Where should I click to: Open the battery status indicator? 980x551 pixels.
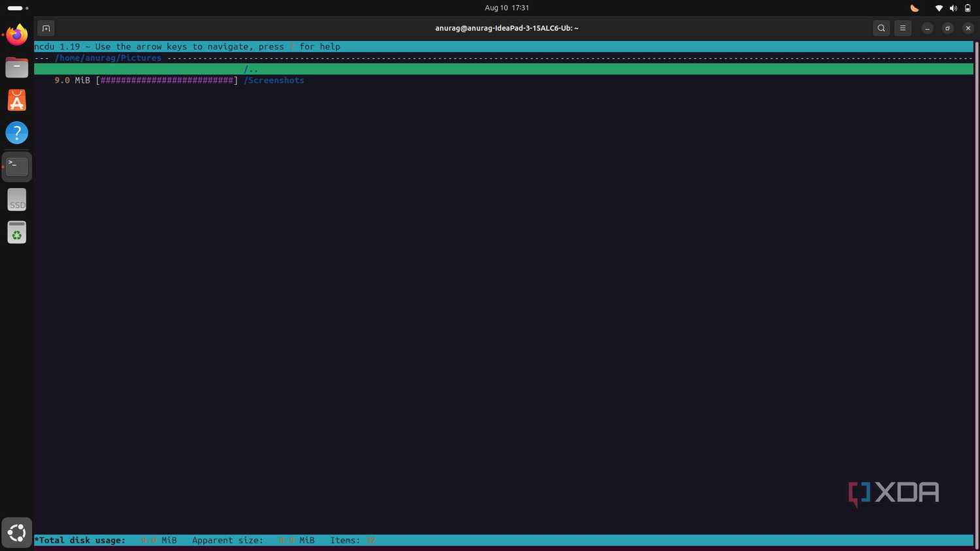point(968,8)
